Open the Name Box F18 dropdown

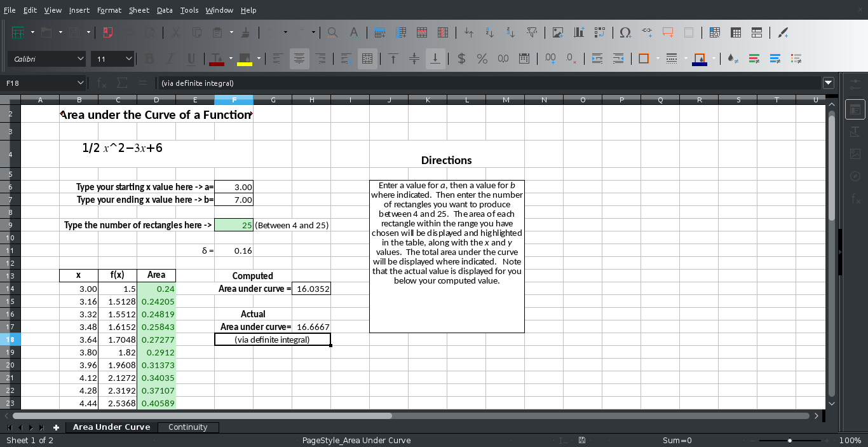tap(81, 83)
